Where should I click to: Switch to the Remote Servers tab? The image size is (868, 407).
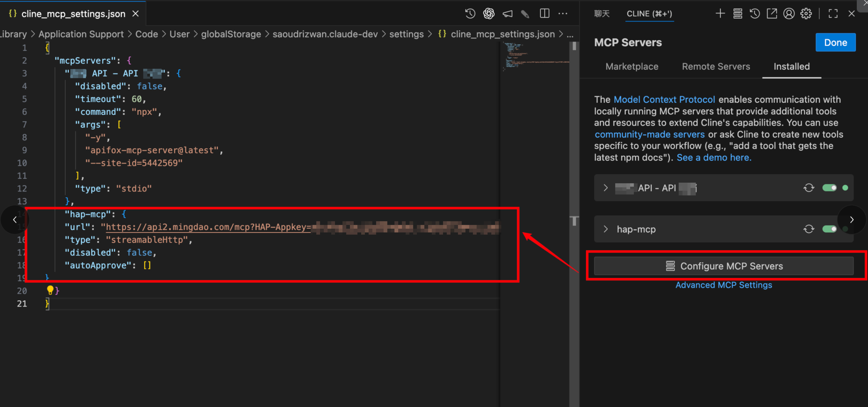[x=716, y=66]
